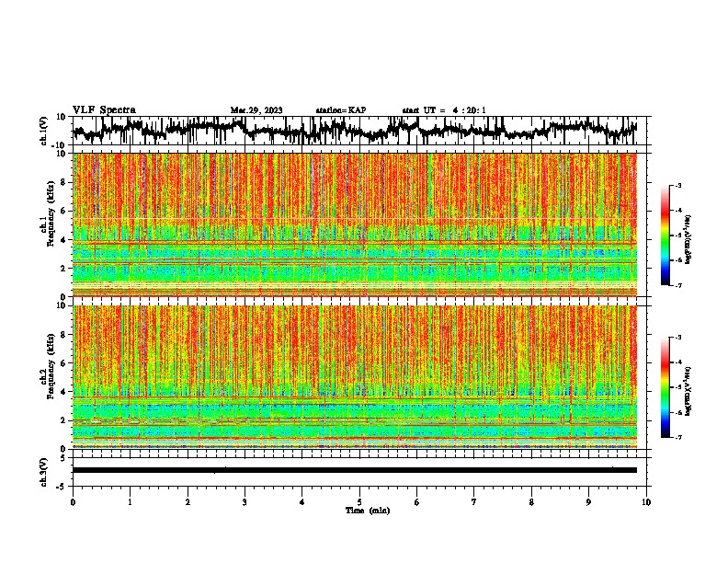The image size is (728, 563).
Task: Click time axis tick label "8"
Action: point(531,502)
